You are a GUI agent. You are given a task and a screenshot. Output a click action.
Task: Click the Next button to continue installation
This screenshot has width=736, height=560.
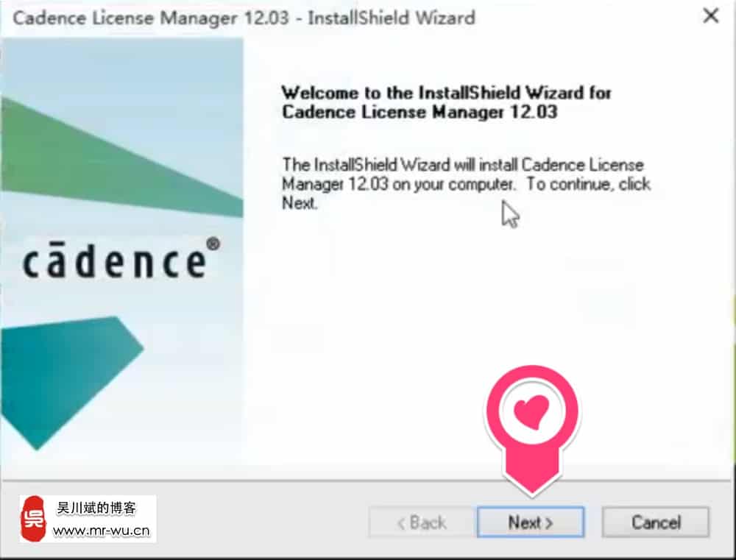coord(531,522)
